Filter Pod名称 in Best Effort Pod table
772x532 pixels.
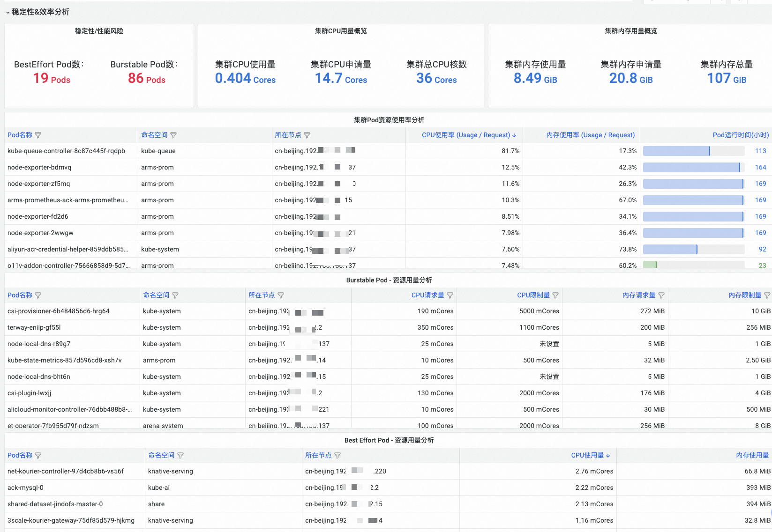(38, 455)
